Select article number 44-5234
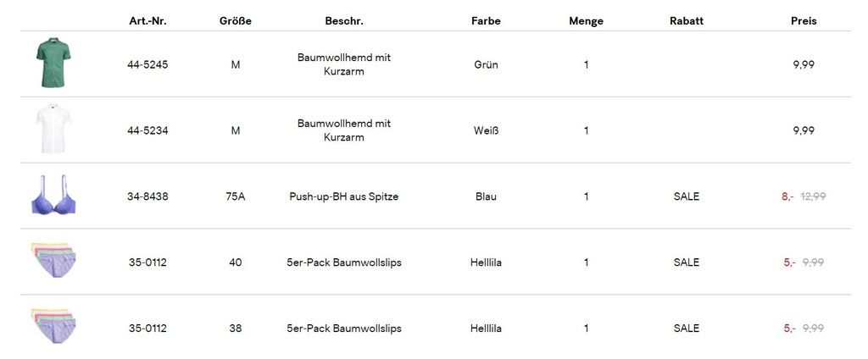Image resolution: width=868 pixels, height=359 pixels. pyautogui.click(x=147, y=130)
